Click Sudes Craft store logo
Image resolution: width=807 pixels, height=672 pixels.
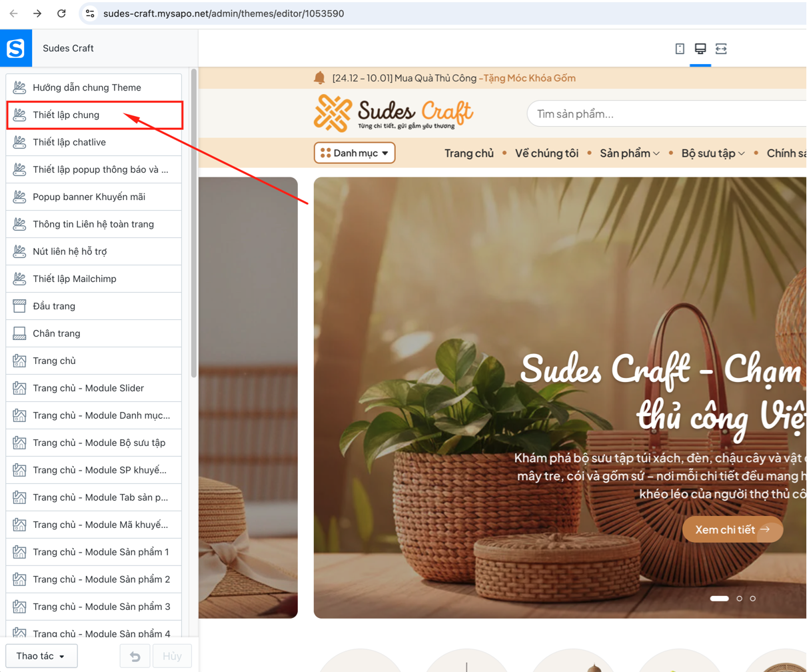pyautogui.click(x=394, y=113)
